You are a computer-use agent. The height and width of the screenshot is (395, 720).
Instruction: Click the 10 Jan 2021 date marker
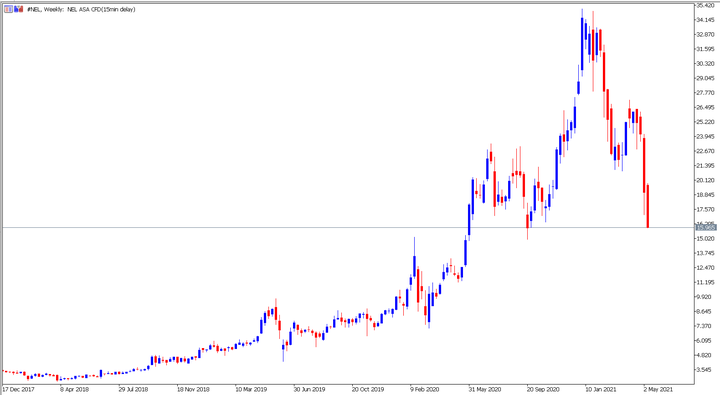point(601,389)
